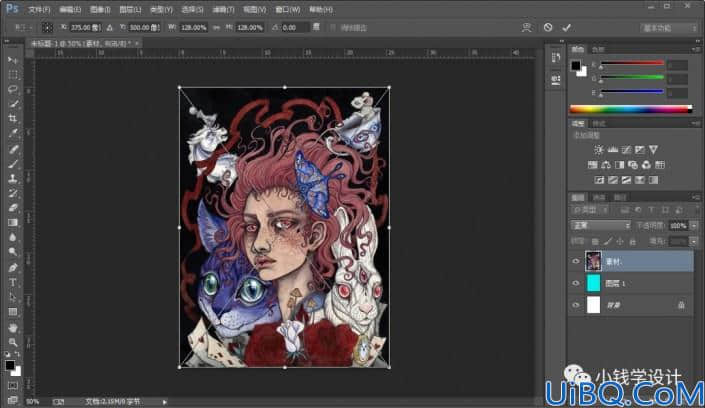Screen dimensions: 705x408
Task: Select the Quick Selection tool
Action: [x=13, y=104]
